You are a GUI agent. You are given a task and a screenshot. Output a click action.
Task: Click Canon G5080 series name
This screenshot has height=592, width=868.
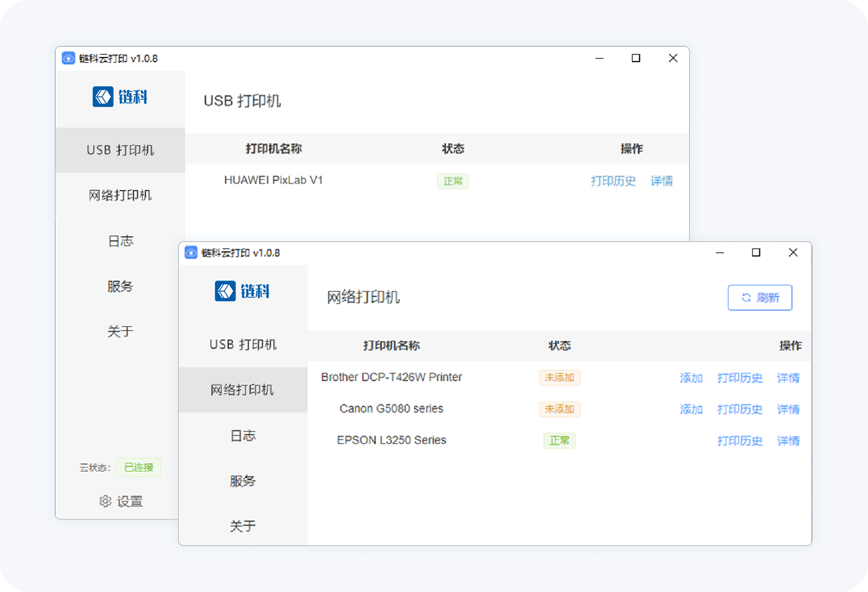point(391,409)
